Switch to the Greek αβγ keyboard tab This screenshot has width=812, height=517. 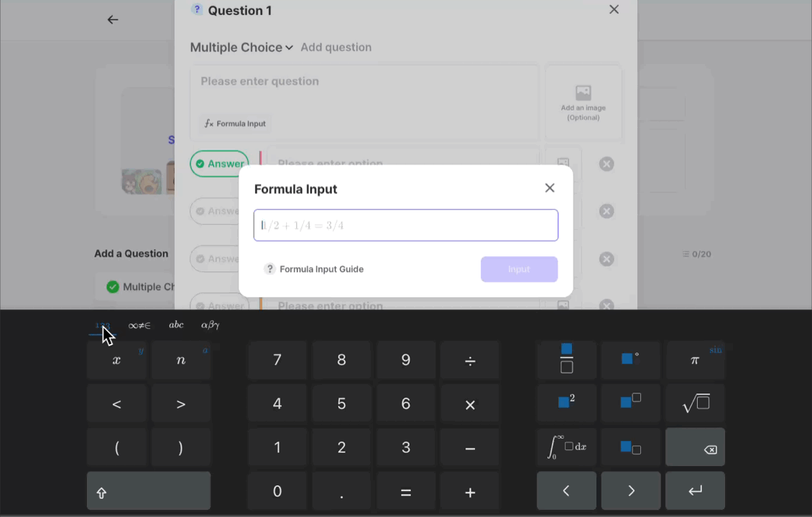coord(211,325)
